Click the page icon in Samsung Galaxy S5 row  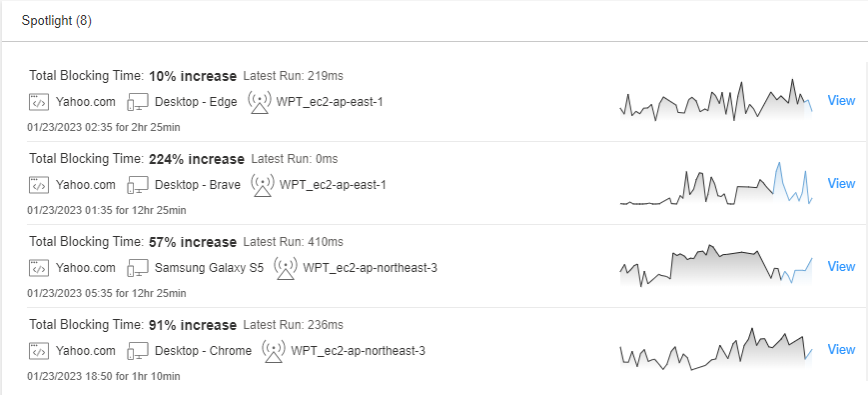[x=38, y=268]
